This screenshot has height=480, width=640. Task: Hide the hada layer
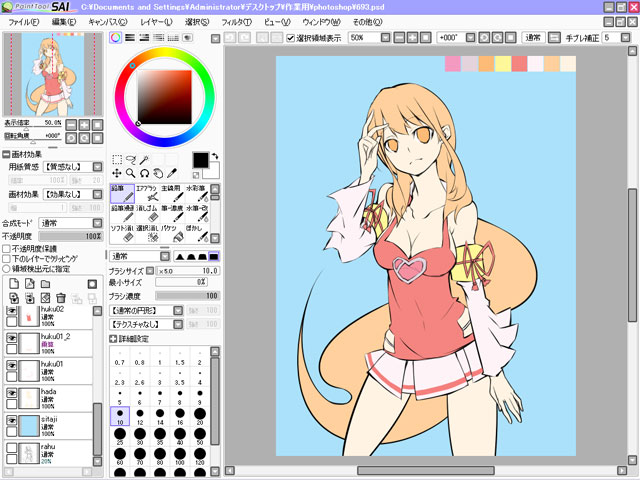[x=11, y=393]
